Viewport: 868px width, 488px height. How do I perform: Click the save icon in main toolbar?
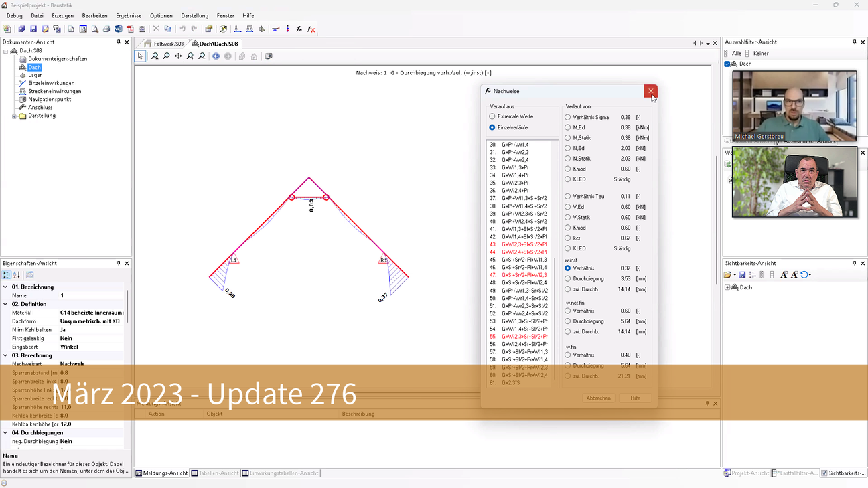[x=33, y=29]
